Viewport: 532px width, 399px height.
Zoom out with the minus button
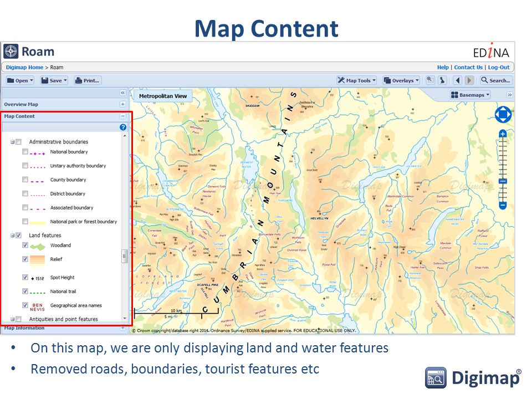pos(503,205)
